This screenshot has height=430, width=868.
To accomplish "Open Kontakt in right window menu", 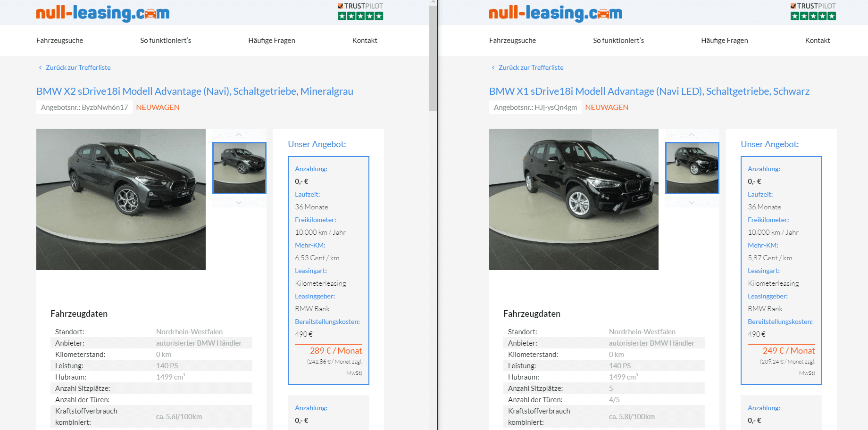I will click(818, 41).
